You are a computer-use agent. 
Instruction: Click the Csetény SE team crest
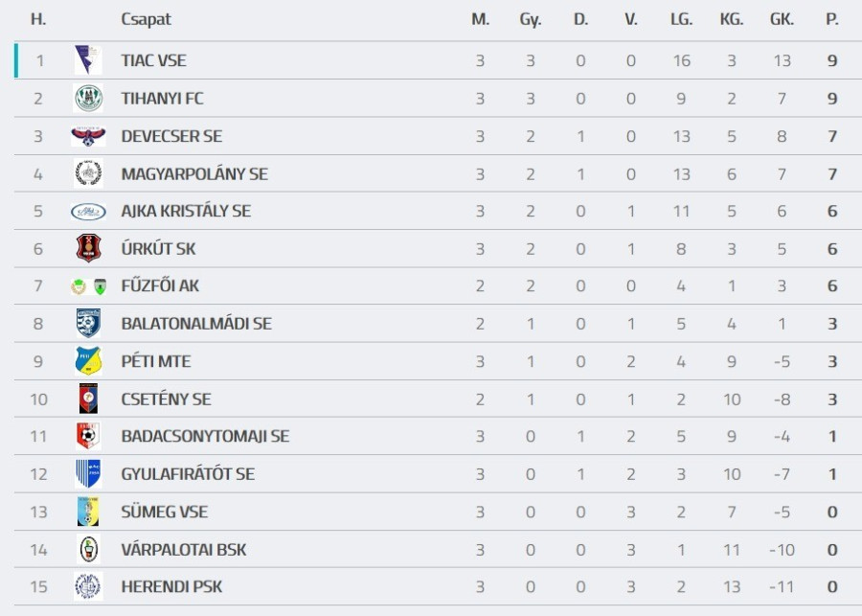88,399
